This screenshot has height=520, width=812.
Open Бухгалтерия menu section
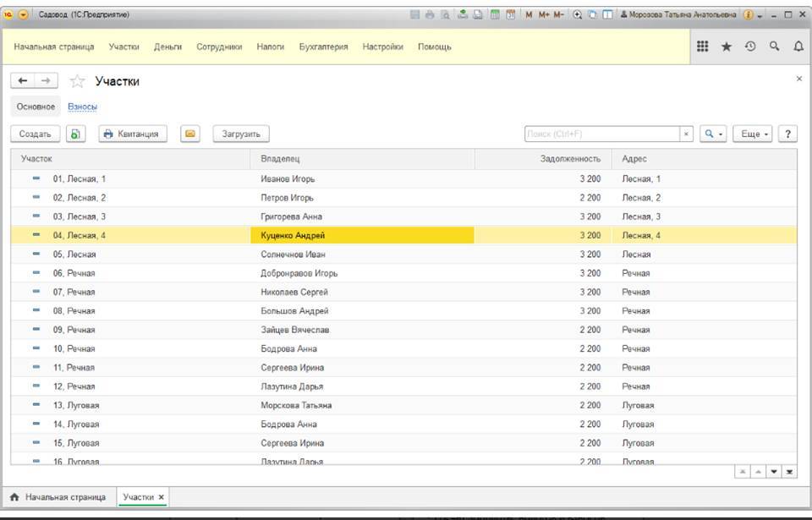(323, 47)
